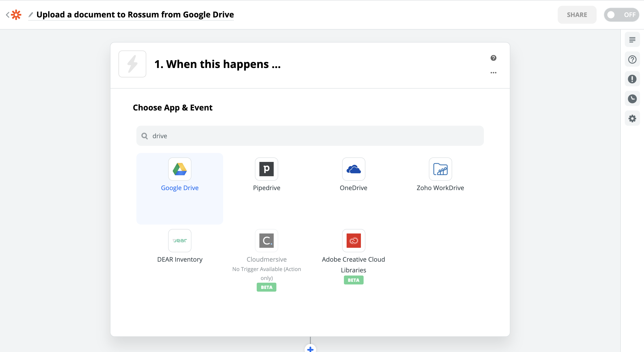The width and height of the screenshot is (644, 352).
Task: Choose the DEAR Inventory icon
Action: pyautogui.click(x=180, y=240)
